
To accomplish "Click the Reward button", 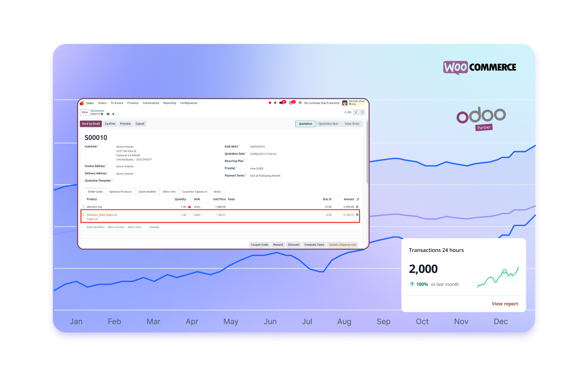I will point(278,245).
